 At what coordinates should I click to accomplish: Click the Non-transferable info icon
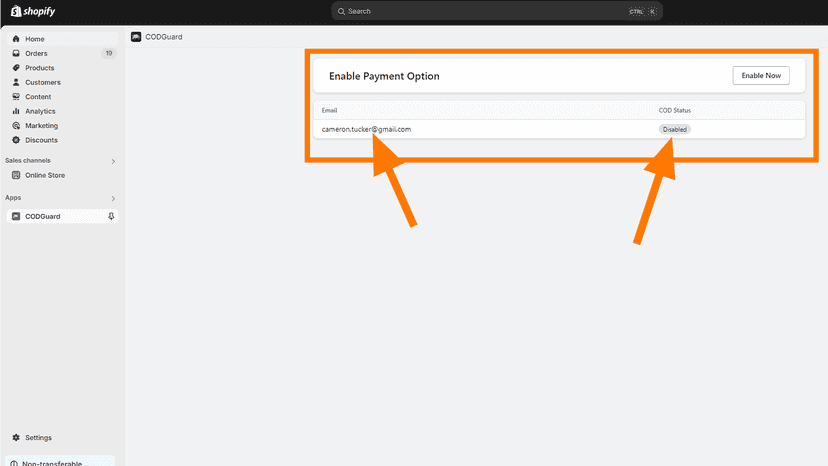tap(14, 463)
